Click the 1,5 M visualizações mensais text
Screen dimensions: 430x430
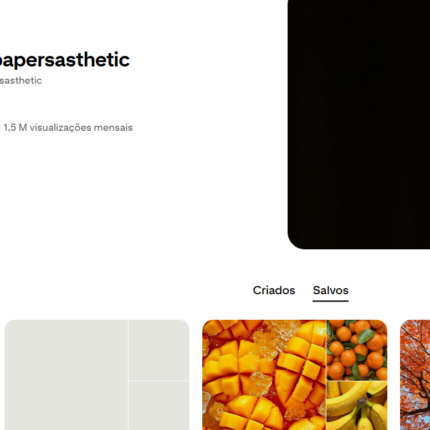[68, 128]
